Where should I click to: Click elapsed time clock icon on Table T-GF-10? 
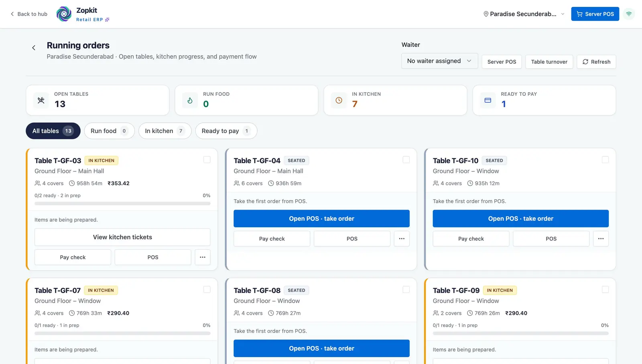pos(470,183)
